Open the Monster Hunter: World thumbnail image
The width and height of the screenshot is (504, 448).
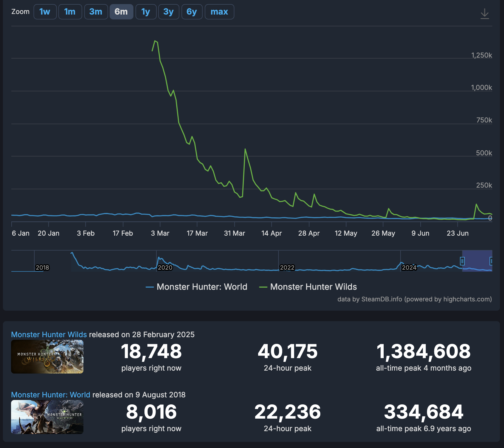47,417
